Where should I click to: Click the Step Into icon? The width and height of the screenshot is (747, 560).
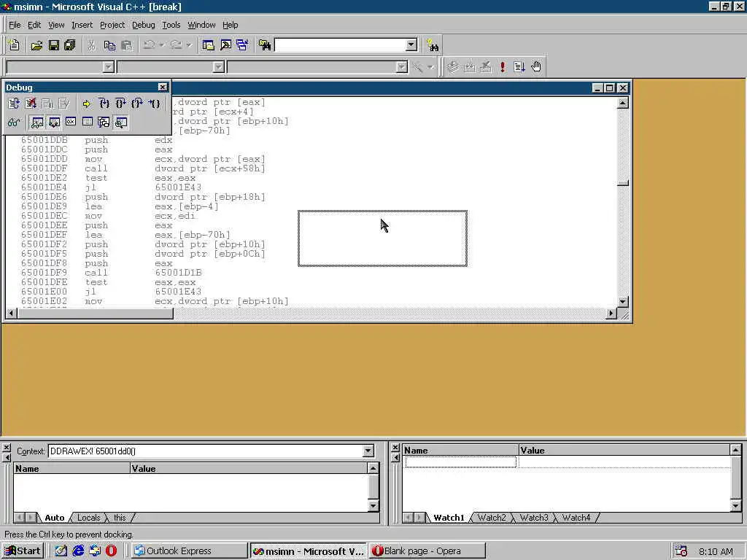click(104, 104)
